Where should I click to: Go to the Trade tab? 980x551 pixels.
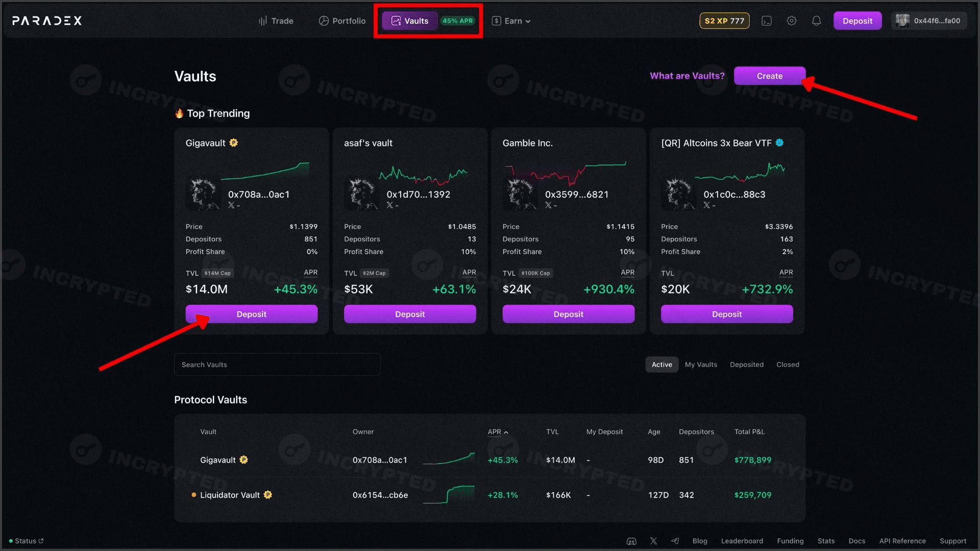pos(276,21)
